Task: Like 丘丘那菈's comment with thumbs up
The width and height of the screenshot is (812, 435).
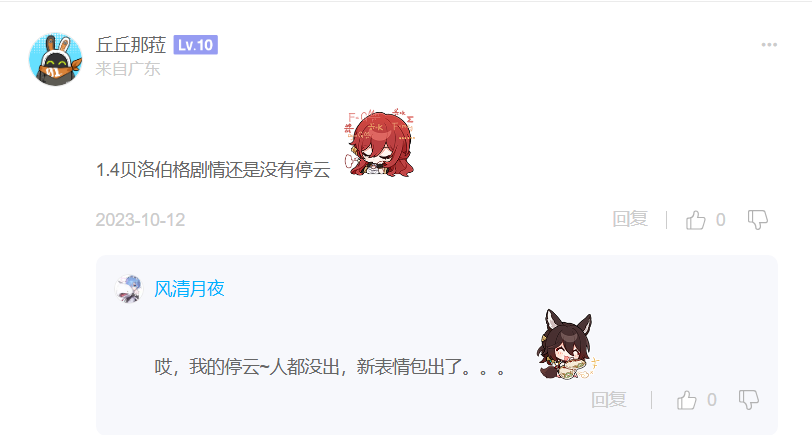Action: pyautogui.click(x=695, y=220)
